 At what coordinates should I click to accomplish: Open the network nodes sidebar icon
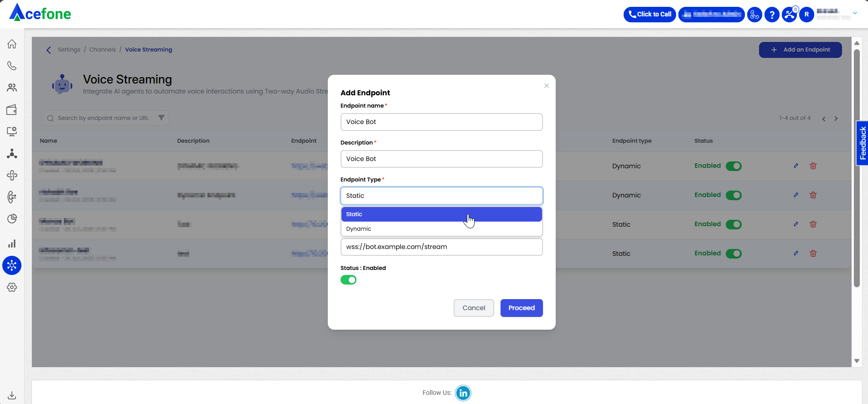12,154
